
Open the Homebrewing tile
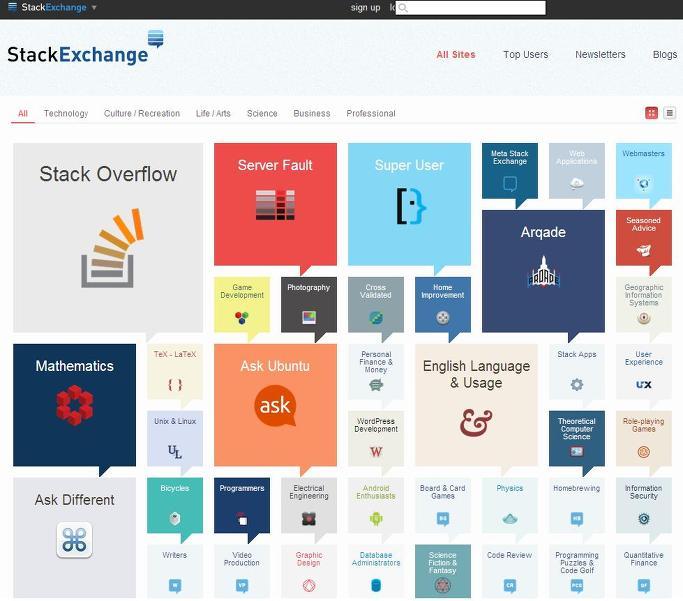577,505
